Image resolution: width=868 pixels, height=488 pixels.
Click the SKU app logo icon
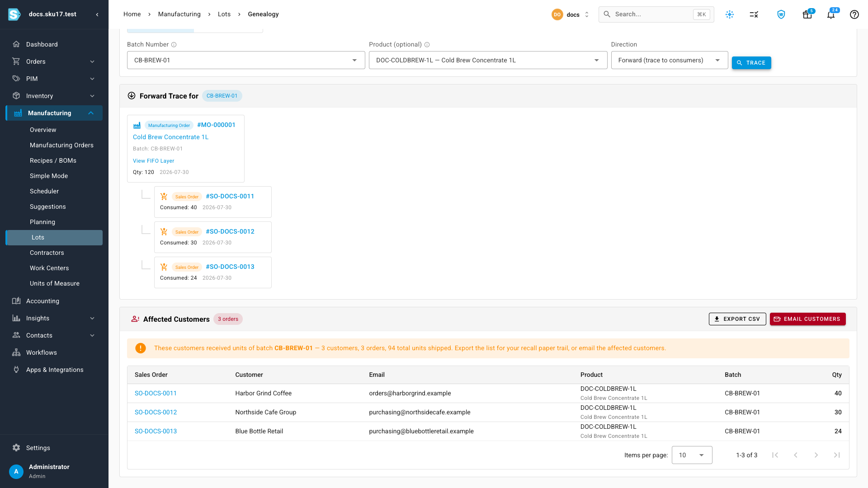(x=14, y=14)
